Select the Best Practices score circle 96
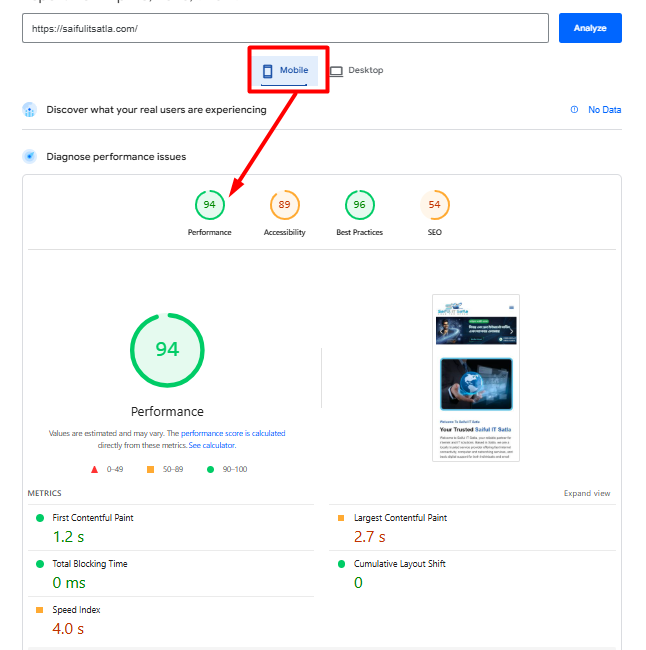Screen dimensions: 646x650 point(359,205)
